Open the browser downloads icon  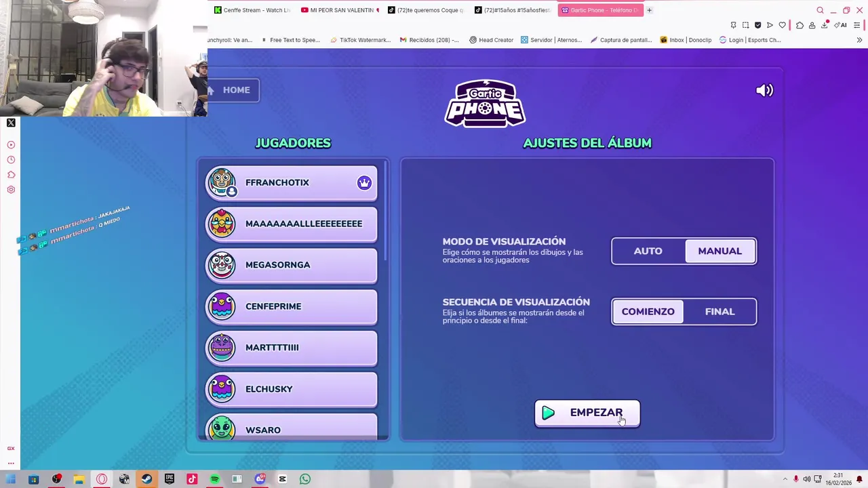click(825, 25)
